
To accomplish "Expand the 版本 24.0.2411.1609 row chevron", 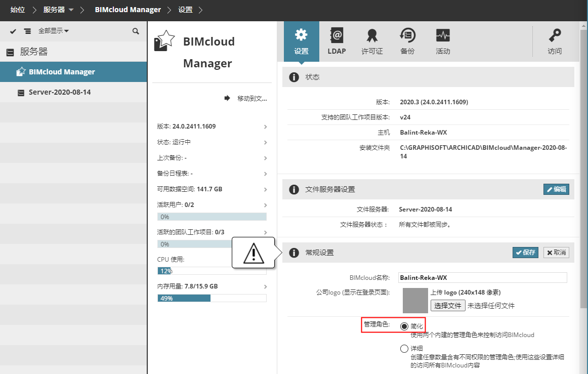I will tap(266, 127).
